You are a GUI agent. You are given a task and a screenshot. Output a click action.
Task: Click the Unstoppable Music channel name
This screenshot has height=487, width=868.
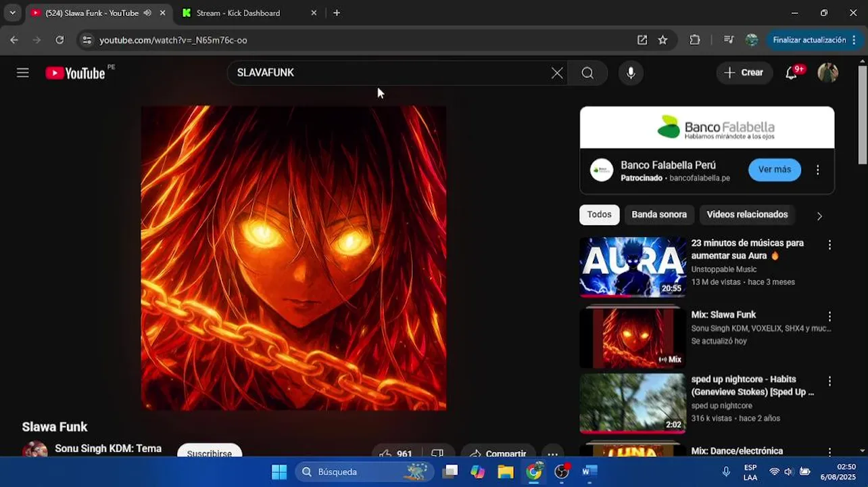point(723,269)
